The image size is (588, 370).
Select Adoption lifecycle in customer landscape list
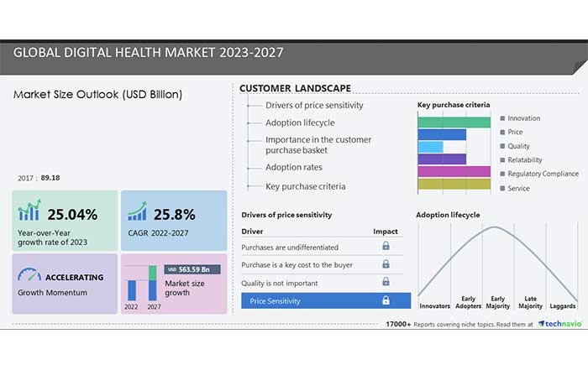pyautogui.click(x=300, y=122)
